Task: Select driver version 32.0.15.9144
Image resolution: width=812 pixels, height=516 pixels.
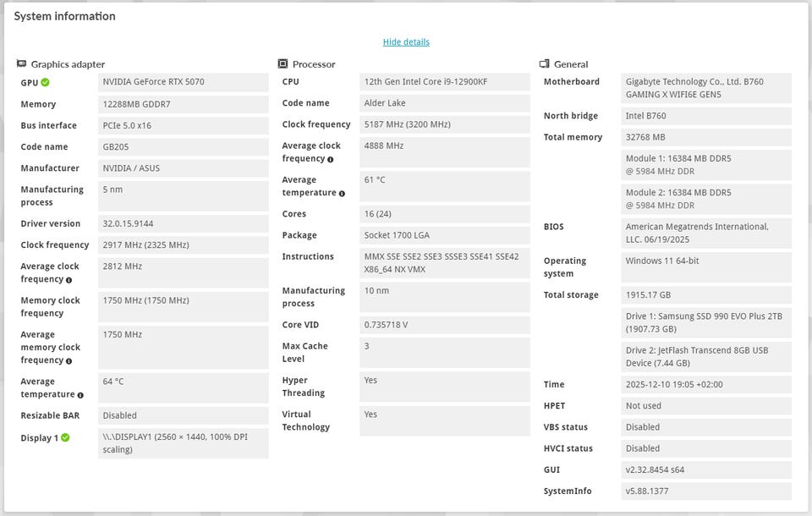Action: tap(184, 223)
